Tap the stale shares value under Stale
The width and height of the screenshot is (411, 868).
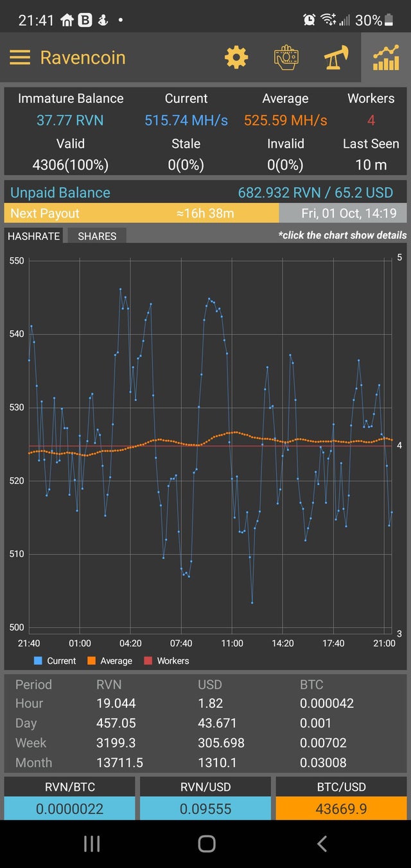(x=186, y=165)
